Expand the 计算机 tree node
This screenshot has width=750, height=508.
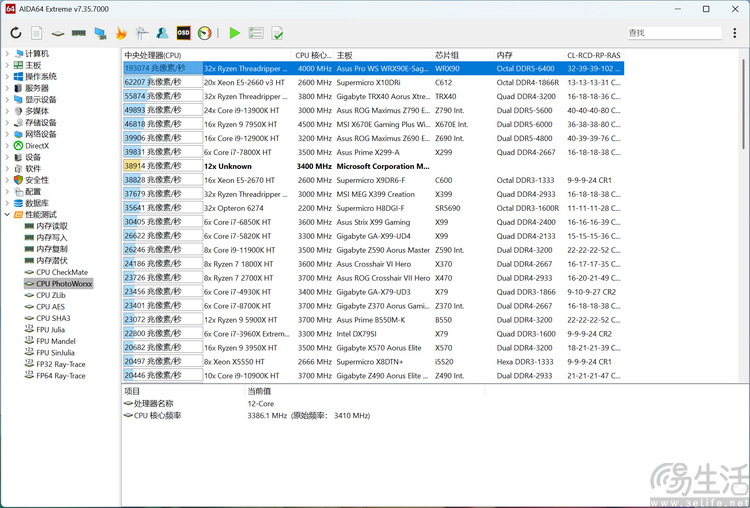pyautogui.click(x=7, y=54)
